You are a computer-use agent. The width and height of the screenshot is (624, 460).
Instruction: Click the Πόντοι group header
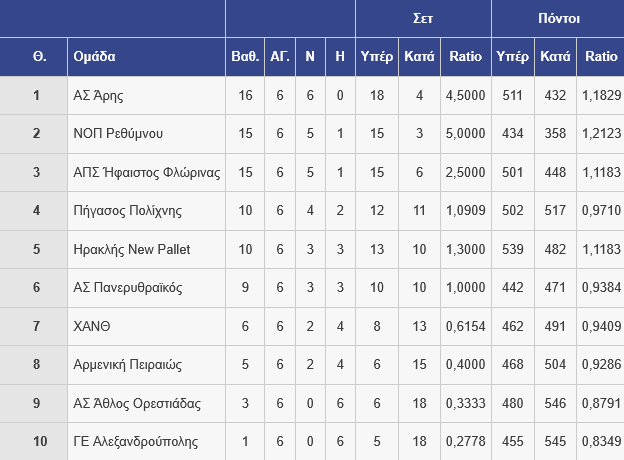(558, 18)
